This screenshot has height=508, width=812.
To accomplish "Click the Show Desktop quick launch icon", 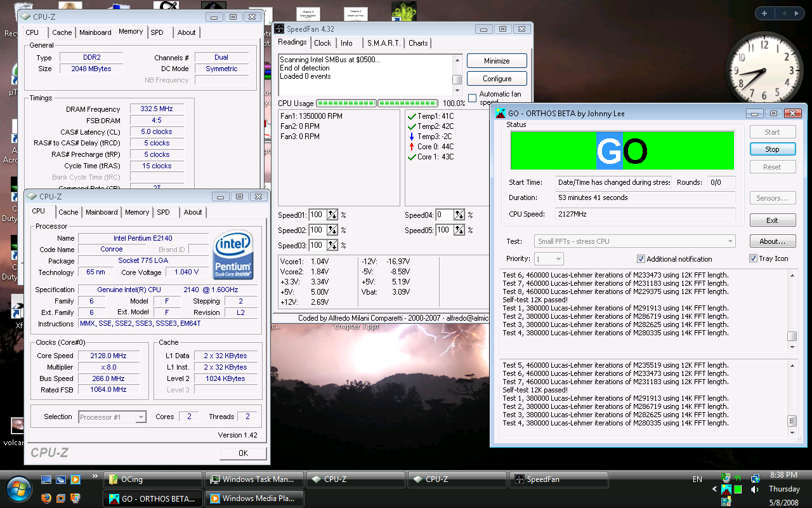I will (46, 479).
